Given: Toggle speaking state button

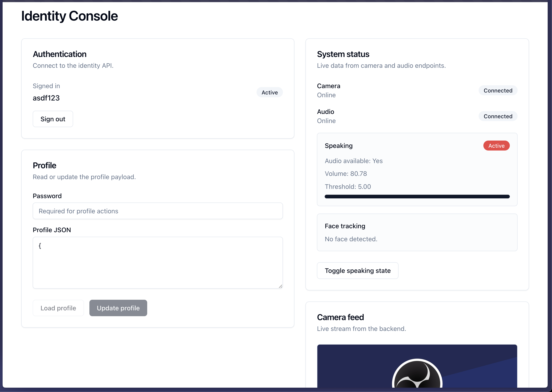Looking at the screenshot, I should (358, 271).
